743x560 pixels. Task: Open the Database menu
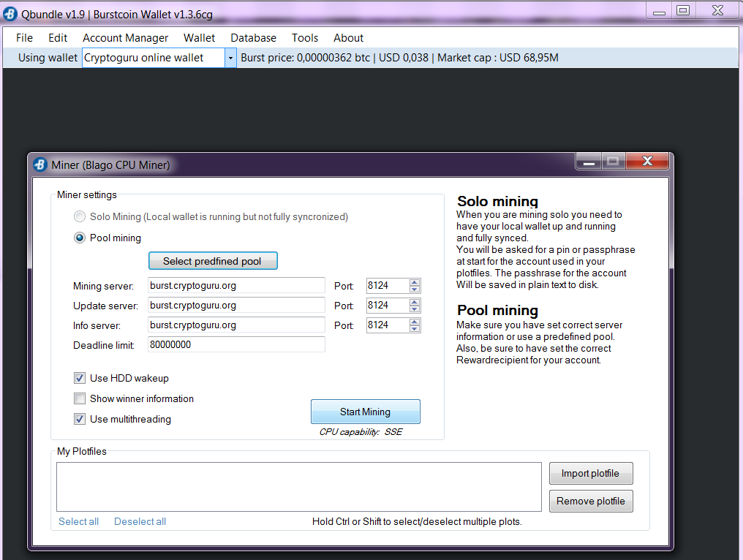(253, 38)
